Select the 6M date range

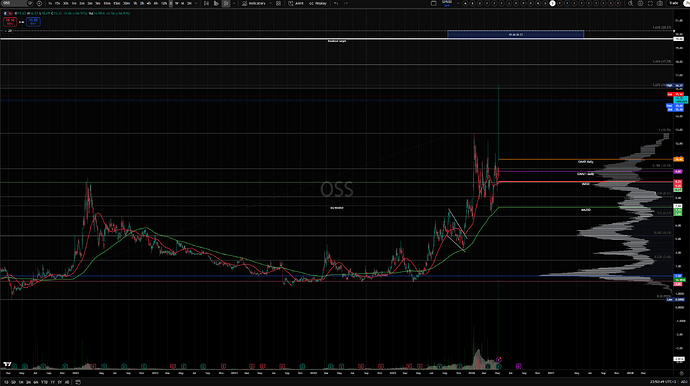click(x=36, y=382)
